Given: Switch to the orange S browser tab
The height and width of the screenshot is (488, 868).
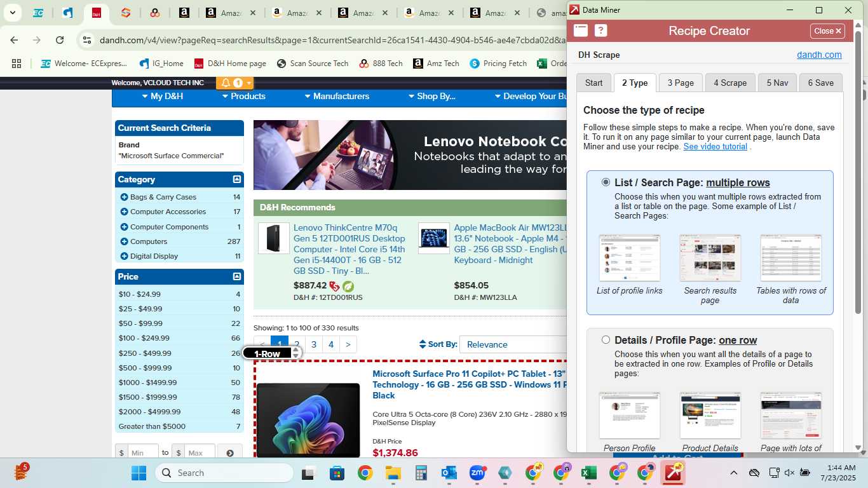Looking at the screenshot, I should click(126, 13).
